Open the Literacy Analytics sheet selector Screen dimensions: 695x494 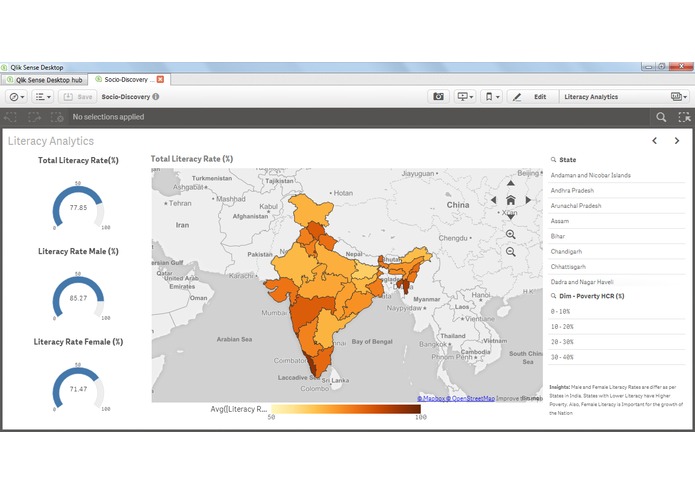pyautogui.click(x=625, y=97)
